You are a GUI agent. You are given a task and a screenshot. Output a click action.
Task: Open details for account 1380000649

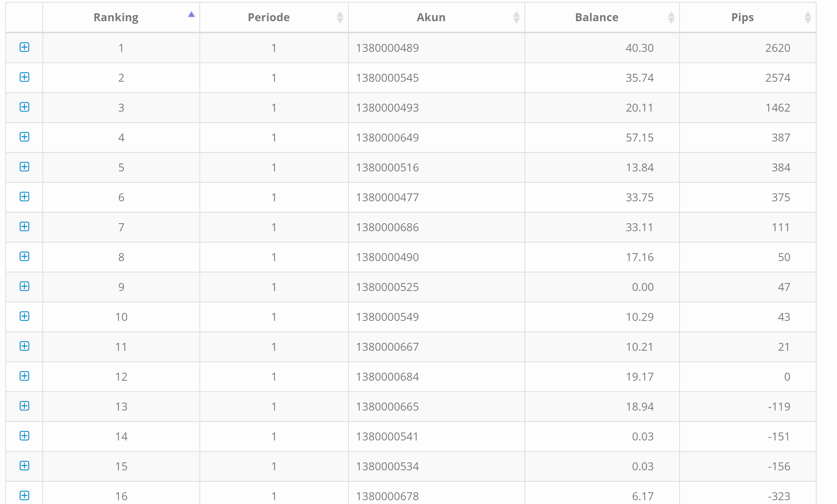coord(24,137)
